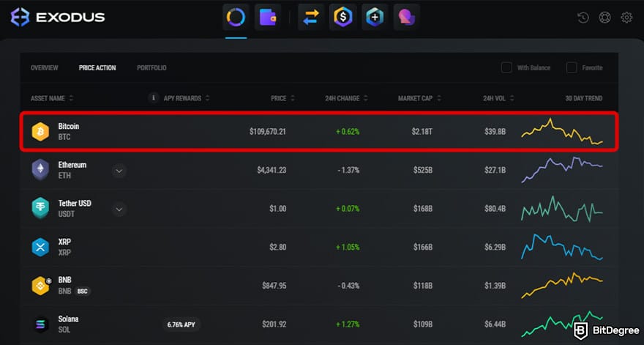
Task: Click the Exodus logo
Action: click(58, 18)
